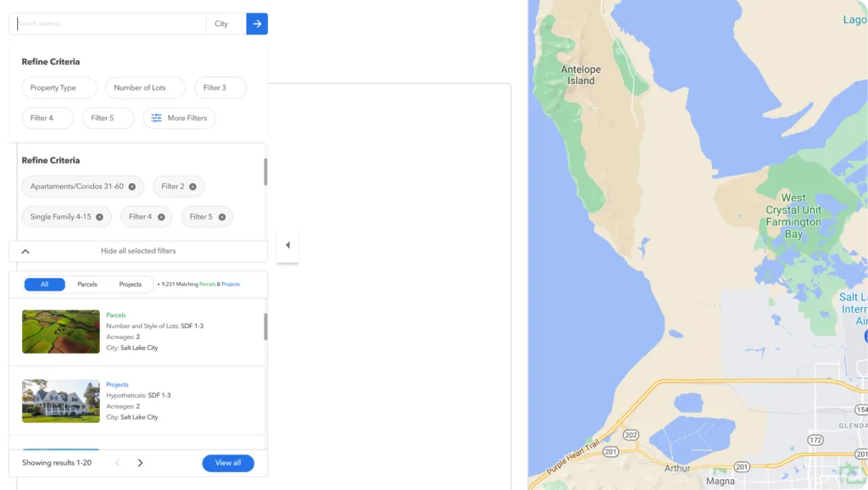The image size is (868, 490).
Task: Select the All results toggle
Action: click(x=44, y=284)
